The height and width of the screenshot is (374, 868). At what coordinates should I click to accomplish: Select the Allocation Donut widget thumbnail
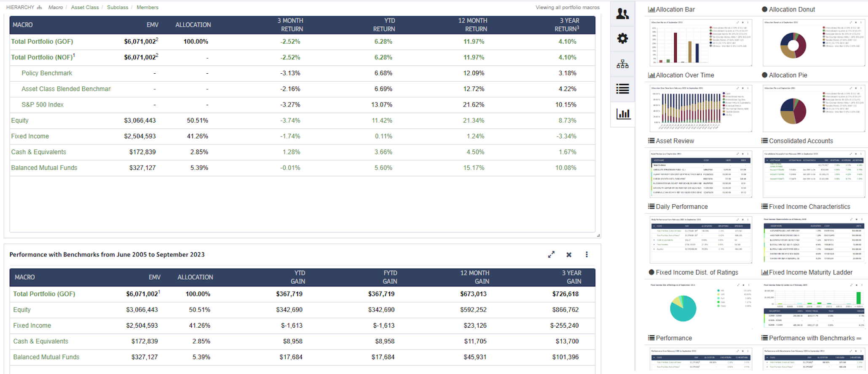coord(814,43)
